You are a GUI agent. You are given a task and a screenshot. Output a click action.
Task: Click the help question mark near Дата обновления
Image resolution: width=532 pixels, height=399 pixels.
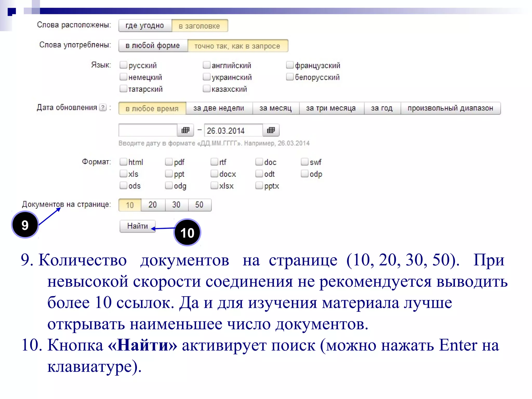click(x=103, y=108)
